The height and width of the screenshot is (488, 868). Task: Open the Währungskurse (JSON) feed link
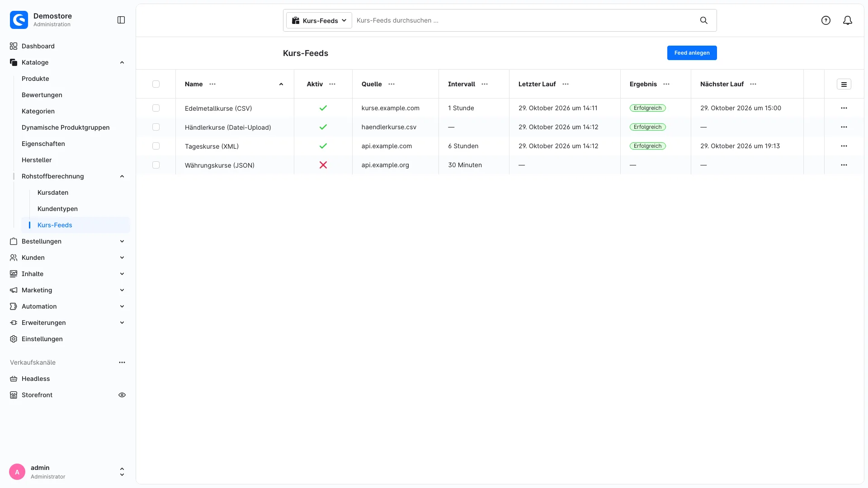[x=220, y=165]
